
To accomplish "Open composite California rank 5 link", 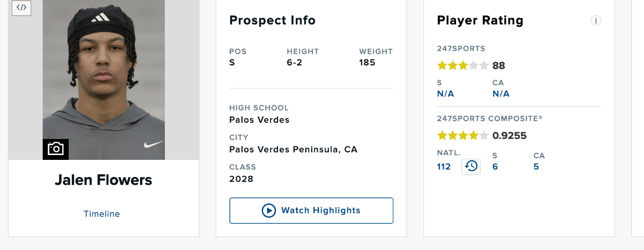I will pyautogui.click(x=536, y=167).
